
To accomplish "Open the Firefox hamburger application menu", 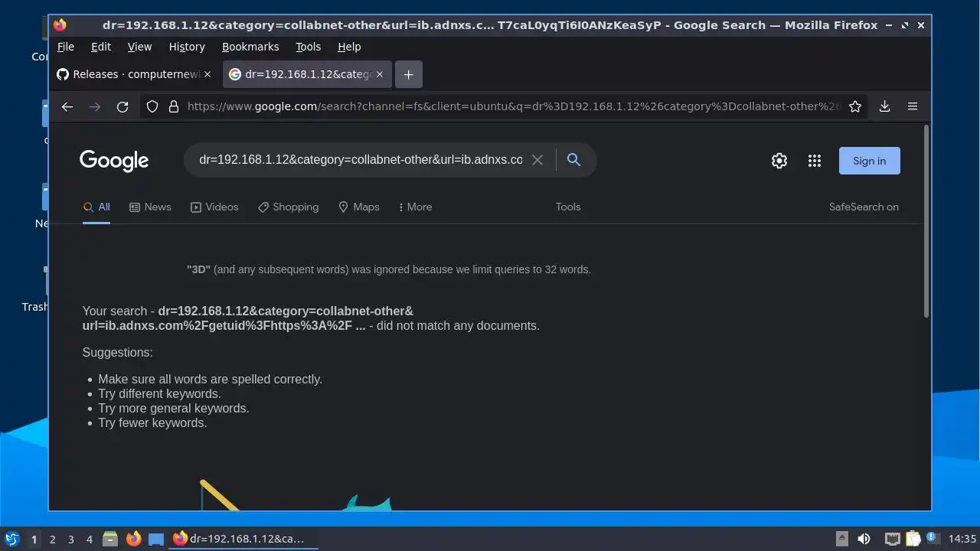I will pos(912,106).
